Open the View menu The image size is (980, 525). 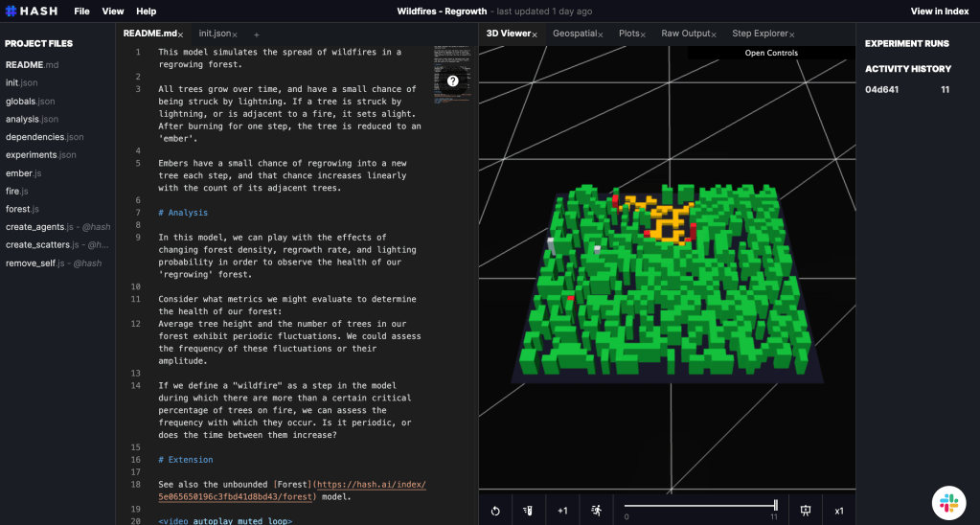[113, 11]
